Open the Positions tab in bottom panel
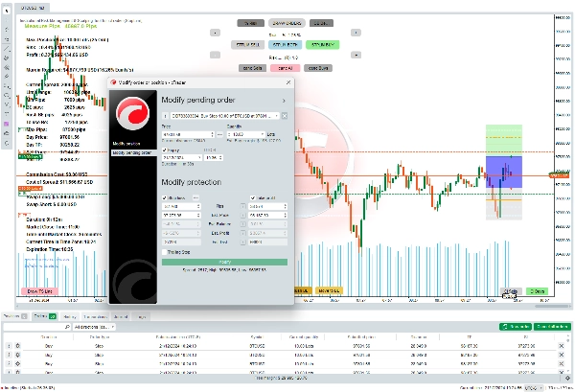Image resolution: width=575 pixels, height=392 pixels. [14, 316]
